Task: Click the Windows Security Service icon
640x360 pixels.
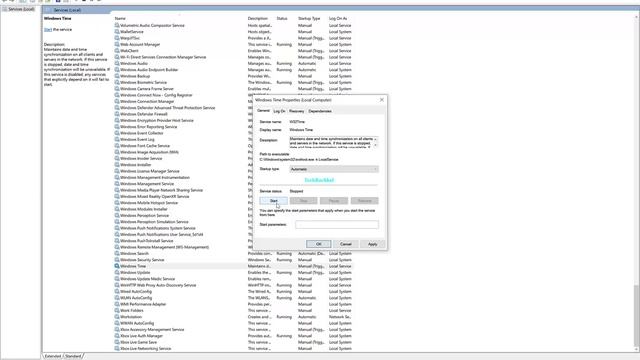Action: [117, 260]
